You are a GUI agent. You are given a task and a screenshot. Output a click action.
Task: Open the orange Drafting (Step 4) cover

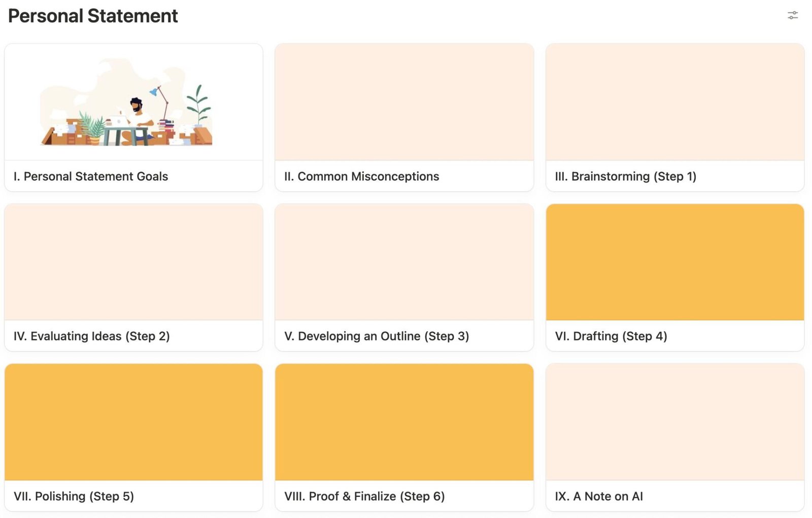[675, 262]
